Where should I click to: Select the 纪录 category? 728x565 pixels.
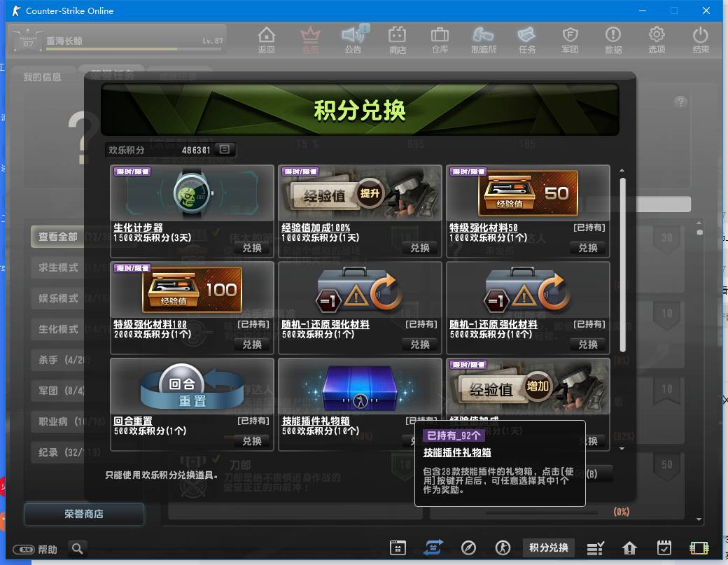pyautogui.click(x=58, y=452)
